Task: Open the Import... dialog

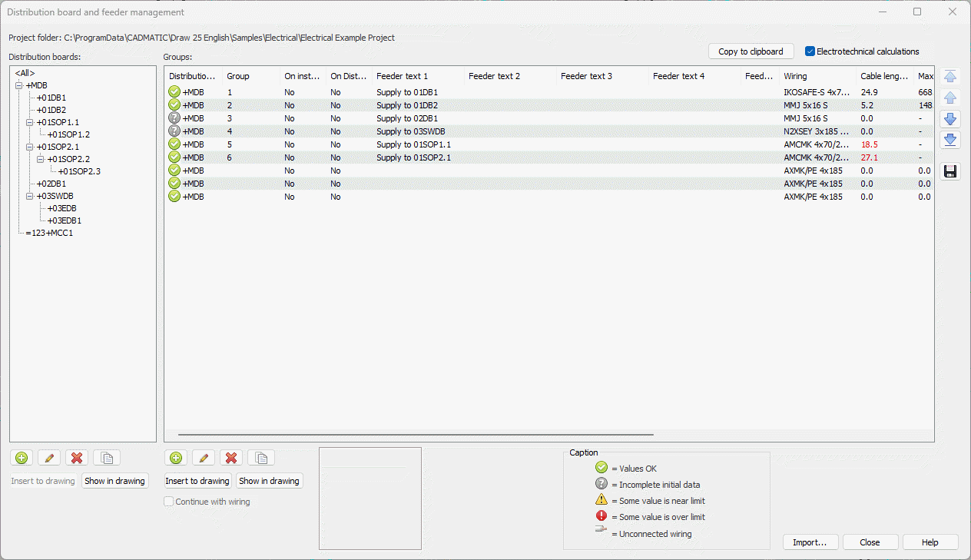Action: coord(810,542)
